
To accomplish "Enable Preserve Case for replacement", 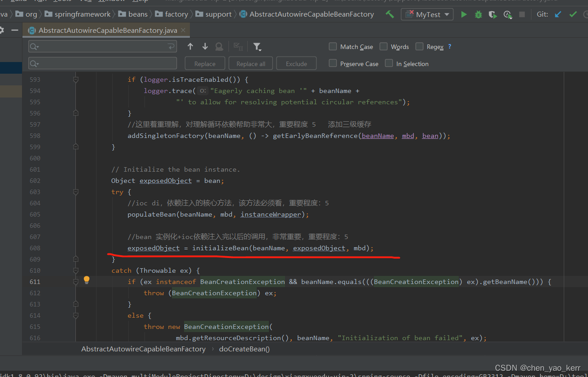I will pyautogui.click(x=333, y=63).
